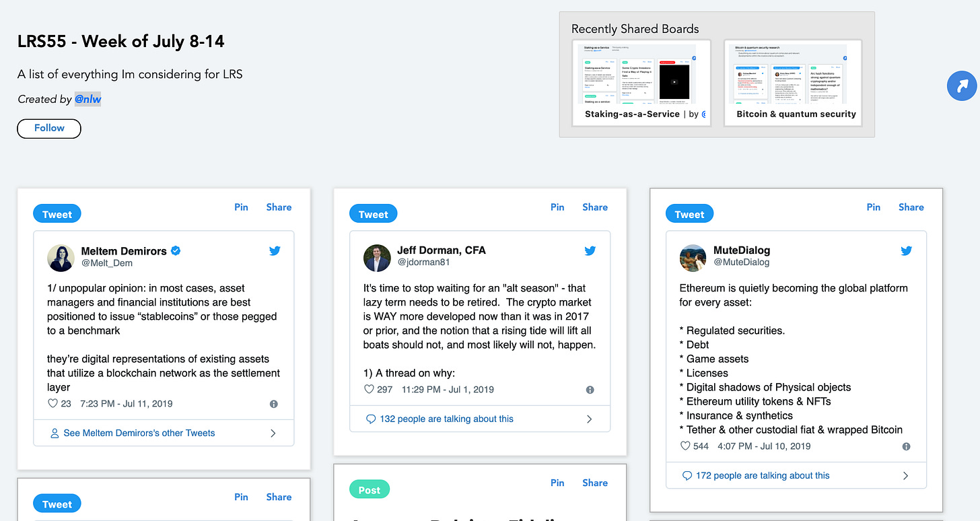Like Meltem Demirors tweet via heart icon
980x521 pixels.
click(53, 404)
